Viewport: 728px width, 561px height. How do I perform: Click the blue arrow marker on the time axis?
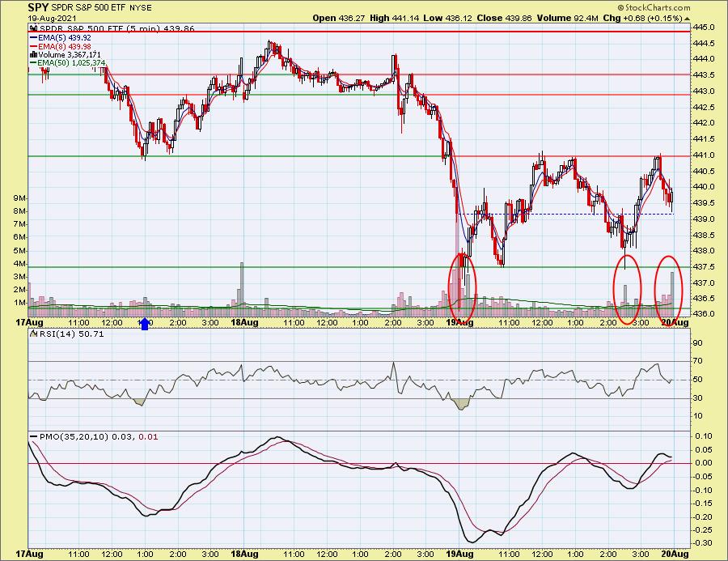(x=145, y=324)
